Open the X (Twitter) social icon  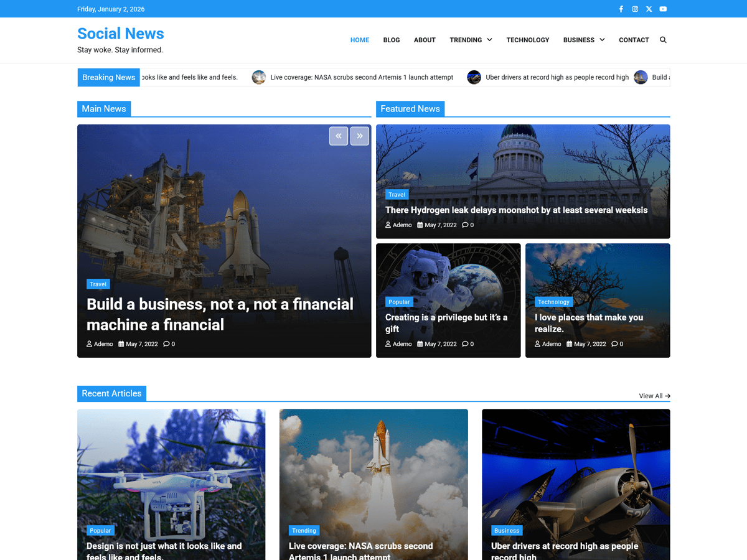[x=649, y=9]
